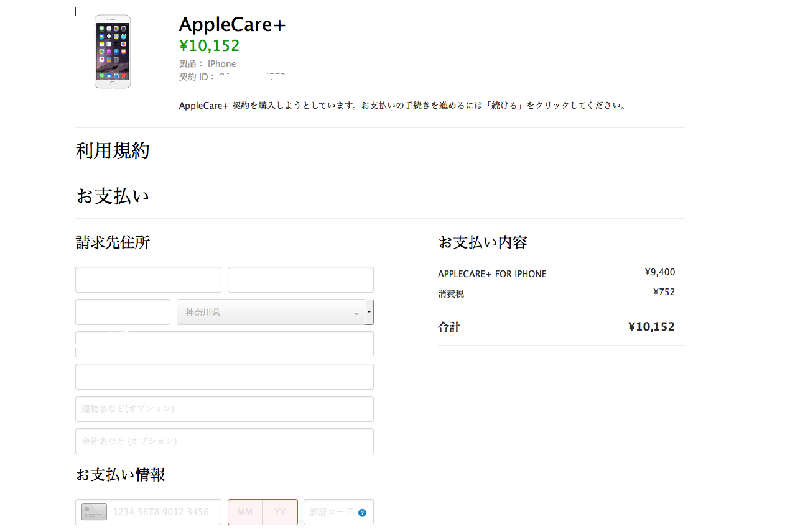This screenshot has height=532, width=790.
Task: Click the お支払い内容 heading
Action: 483,242
